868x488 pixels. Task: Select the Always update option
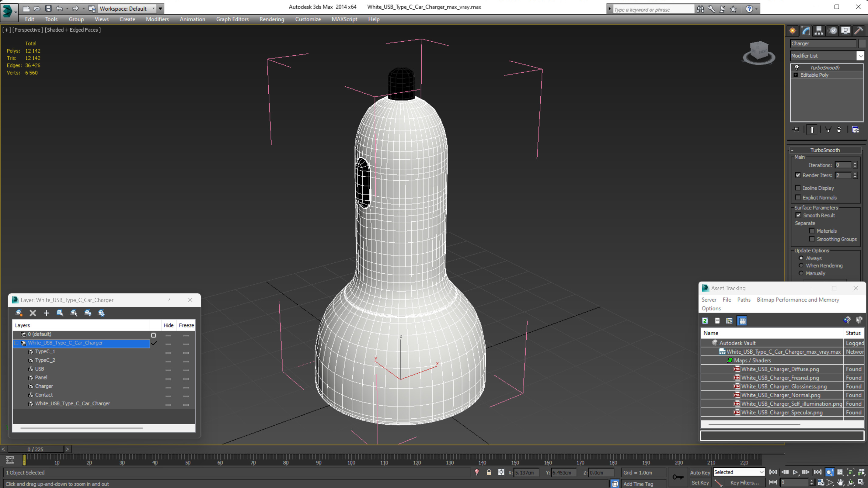pos(801,258)
